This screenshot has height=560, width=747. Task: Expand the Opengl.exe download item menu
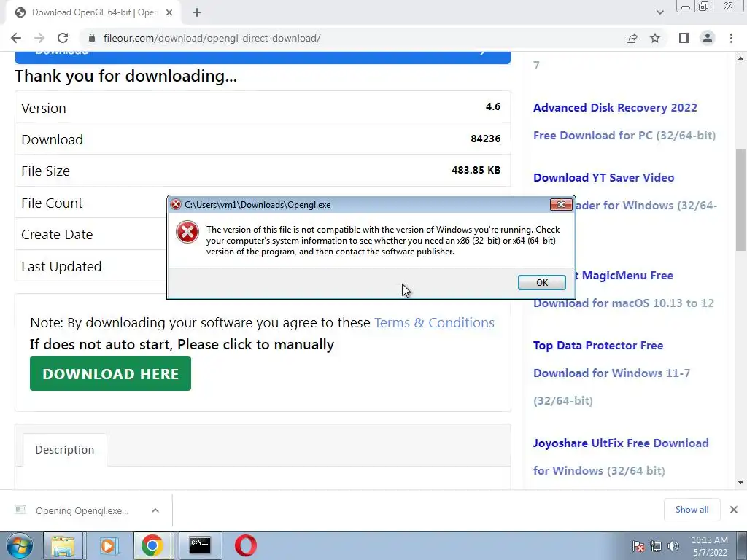pos(155,510)
